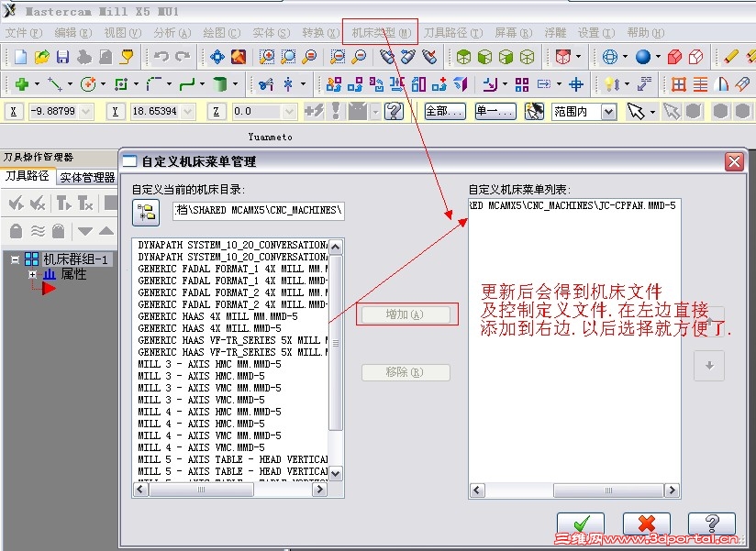Click the dialog help question mark button
The image size is (756, 551).
tap(712, 523)
